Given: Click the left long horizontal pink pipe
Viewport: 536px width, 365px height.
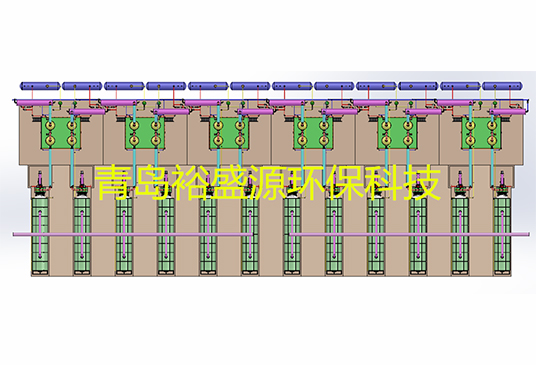Looking at the screenshot, I should pyautogui.click(x=133, y=234).
